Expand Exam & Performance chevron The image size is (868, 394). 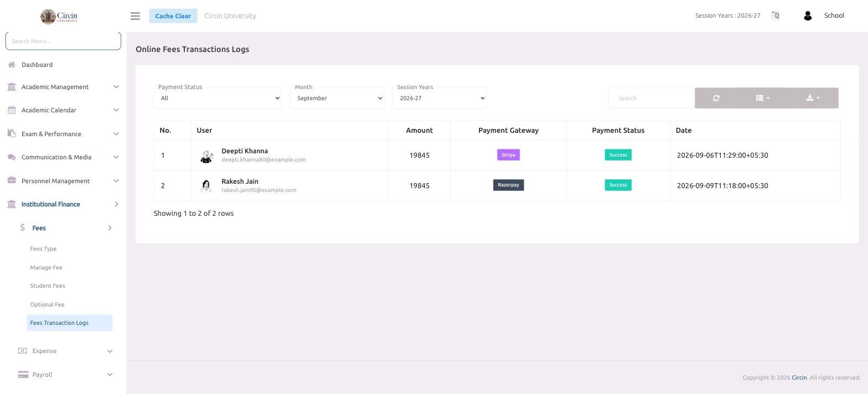pyautogui.click(x=116, y=134)
